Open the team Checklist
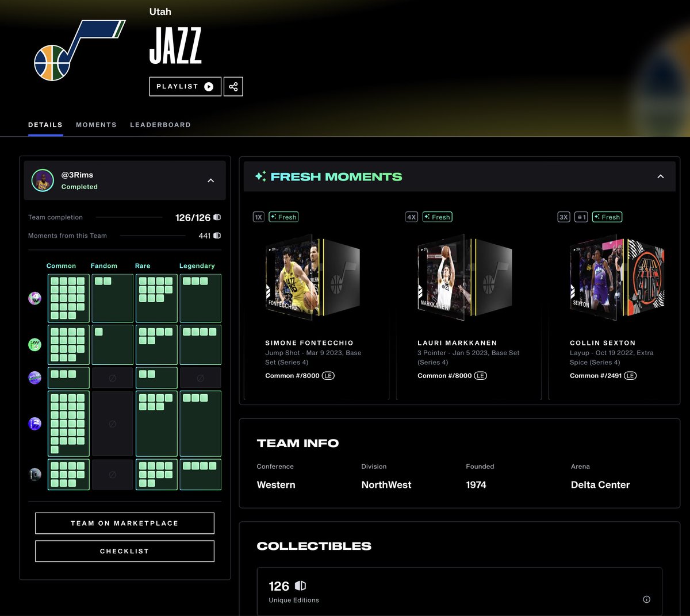Viewport: 690px width, 616px height. point(125,551)
